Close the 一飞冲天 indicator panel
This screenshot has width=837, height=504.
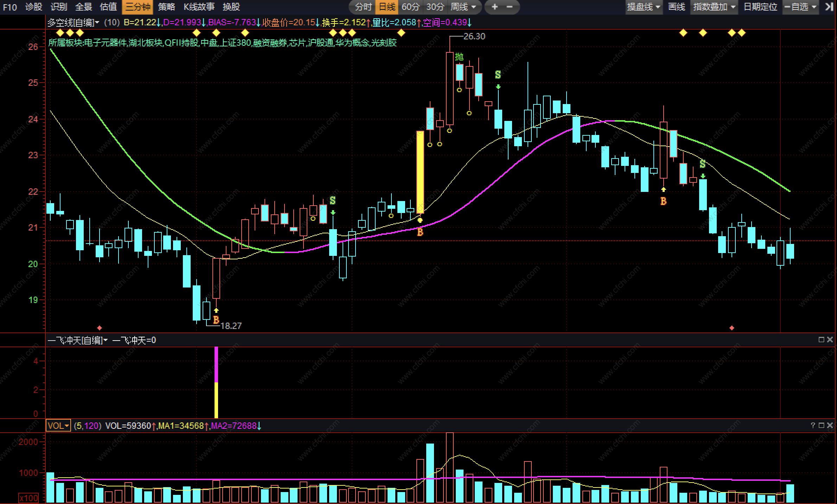830,340
